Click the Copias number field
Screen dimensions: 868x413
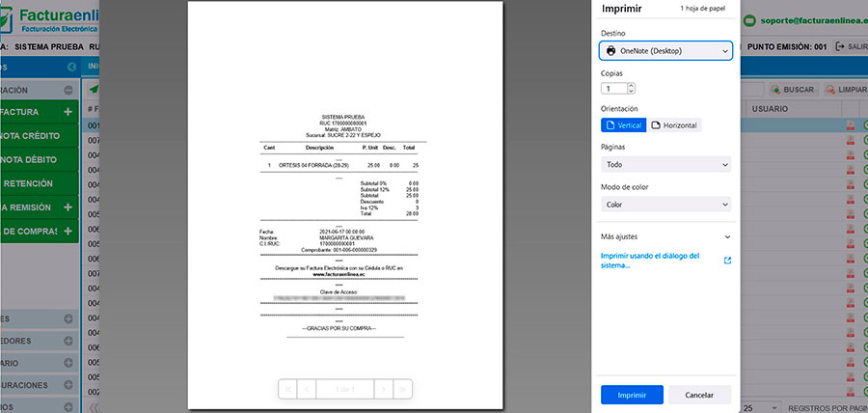coord(616,88)
